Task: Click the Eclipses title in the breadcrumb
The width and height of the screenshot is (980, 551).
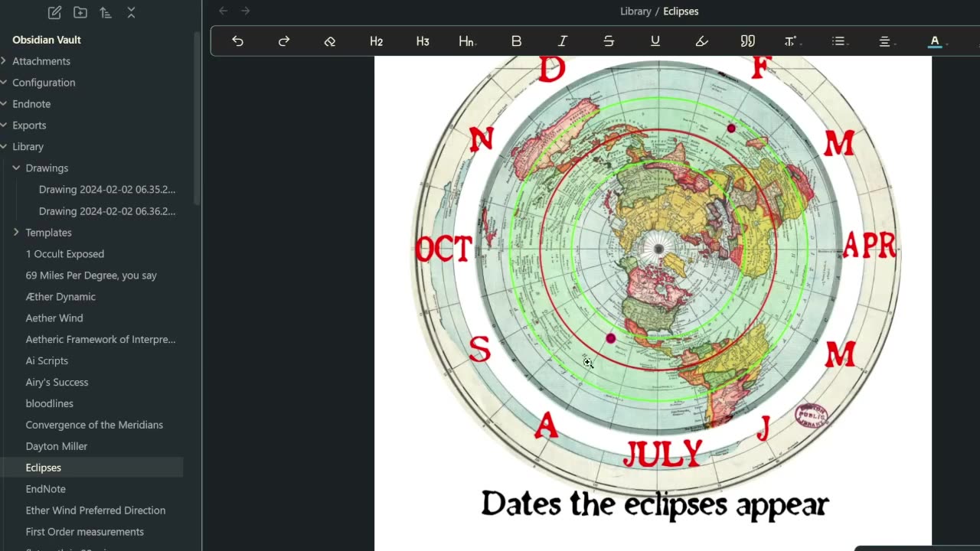Action: [681, 11]
